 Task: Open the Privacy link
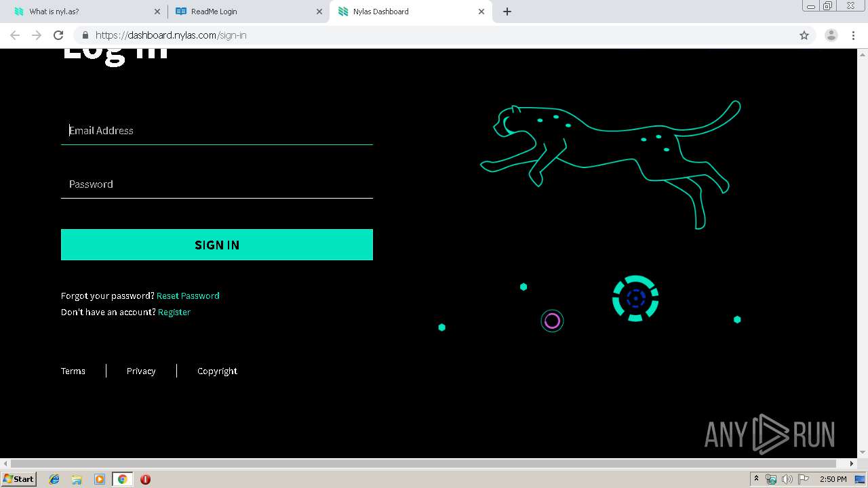pos(141,371)
